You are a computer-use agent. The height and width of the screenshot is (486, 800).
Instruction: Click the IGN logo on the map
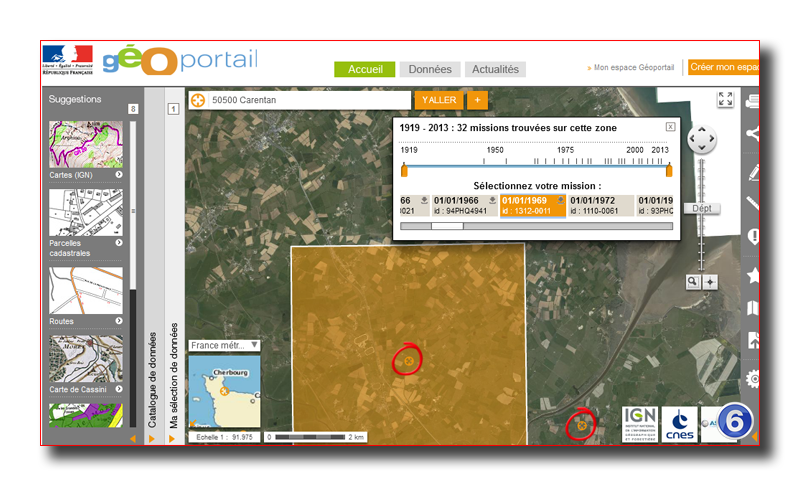pyautogui.click(x=640, y=424)
